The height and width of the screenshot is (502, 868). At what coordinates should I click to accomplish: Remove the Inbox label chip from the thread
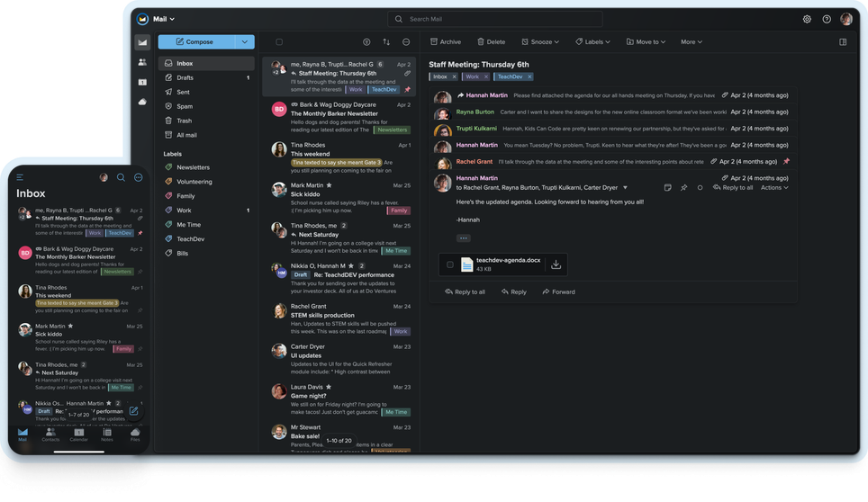click(x=454, y=76)
